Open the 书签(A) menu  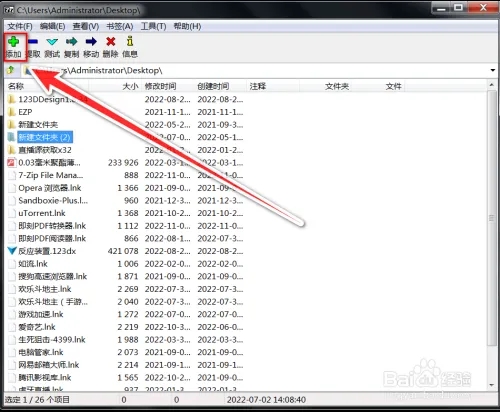coord(120,26)
